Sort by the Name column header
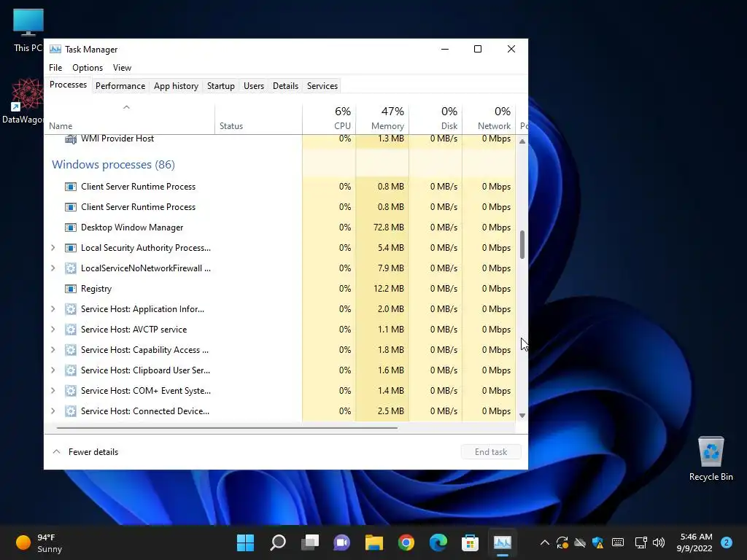Viewport: 747px width, 560px height. point(130,119)
